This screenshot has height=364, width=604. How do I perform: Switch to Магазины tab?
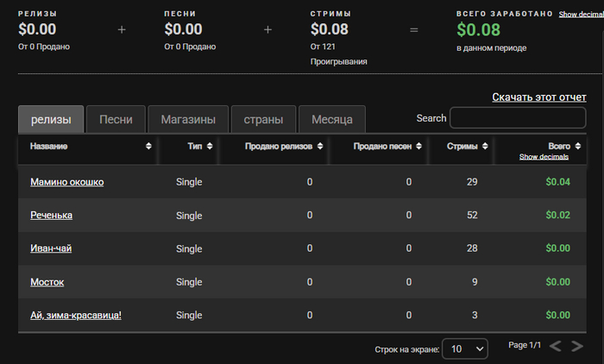(188, 119)
